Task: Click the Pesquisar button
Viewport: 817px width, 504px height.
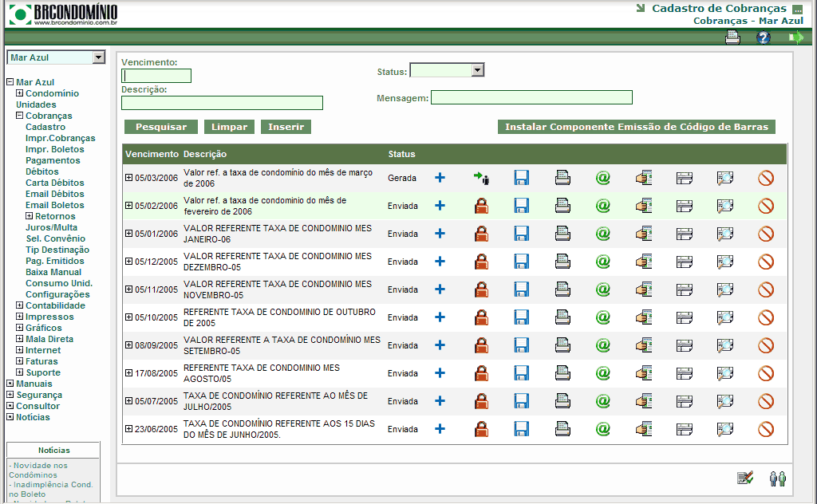Action: click(x=161, y=127)
